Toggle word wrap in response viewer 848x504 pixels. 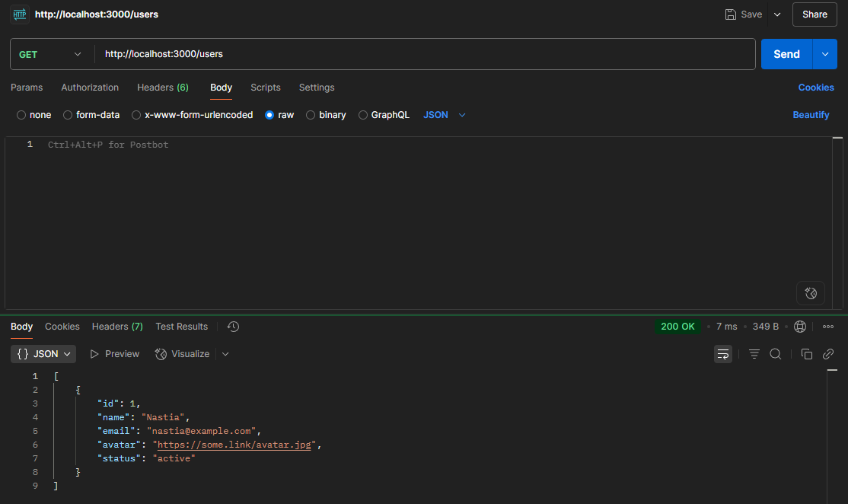pos(722,354)
